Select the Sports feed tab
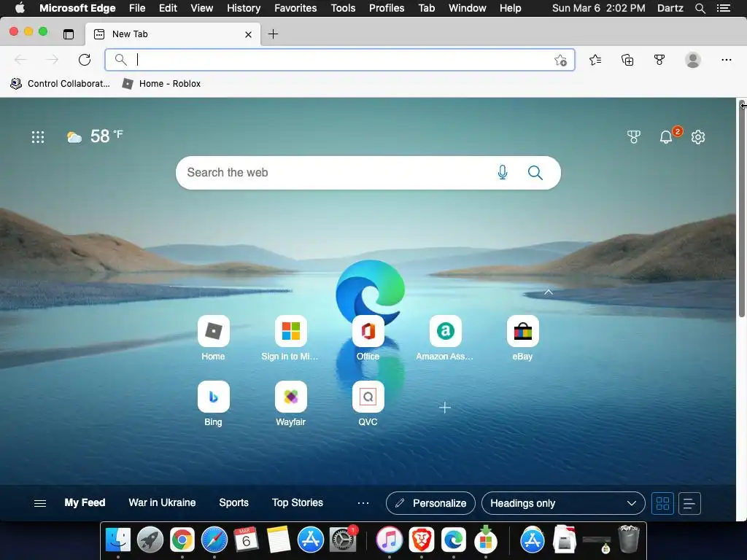The width and height of the screenshot is (747, 560). tap(233, 503)
